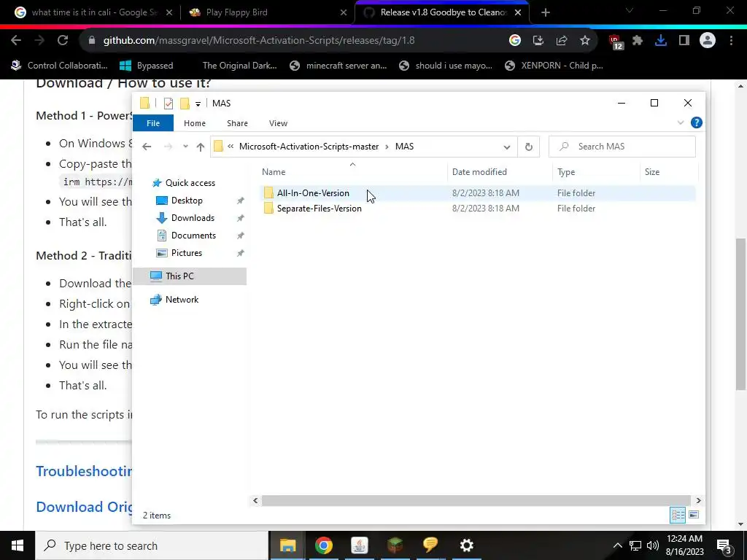This screenshot has width=747, height=560.
Task: Expand hidden breadcrumb path chevrons
Action: 231,147
